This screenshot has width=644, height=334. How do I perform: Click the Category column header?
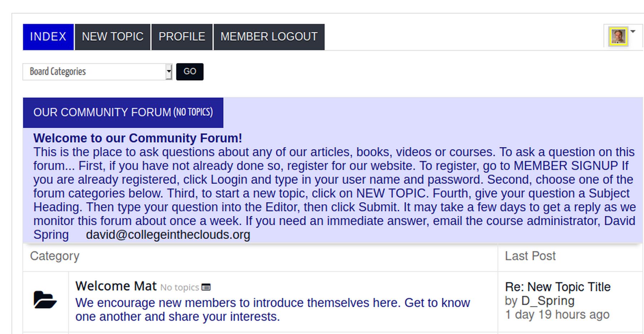(x=55, y=256)
